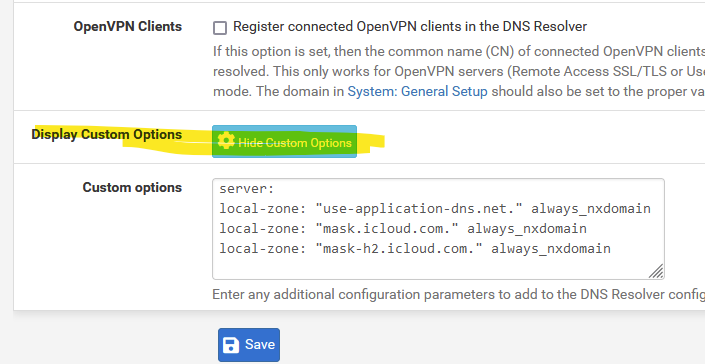Click the 'Enter any additional configuration parameters' help text
The image size is (705, 364).
coord(459,294)
